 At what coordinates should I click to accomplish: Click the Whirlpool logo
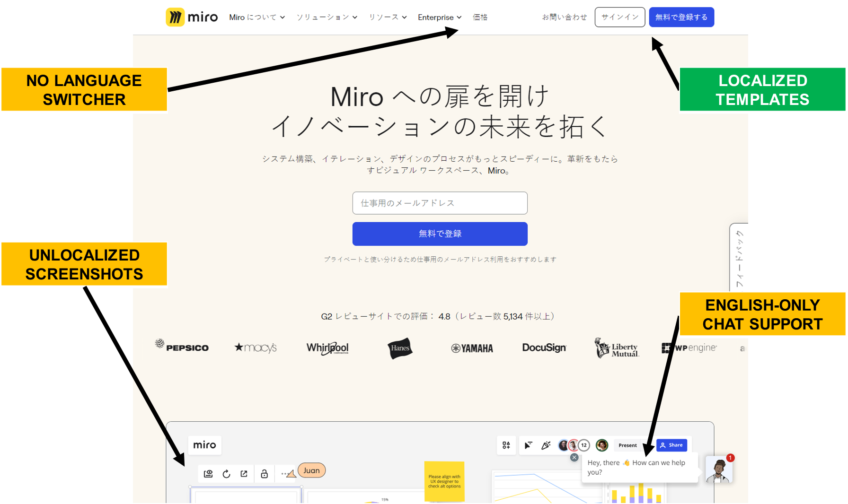[x=327, y=348]
